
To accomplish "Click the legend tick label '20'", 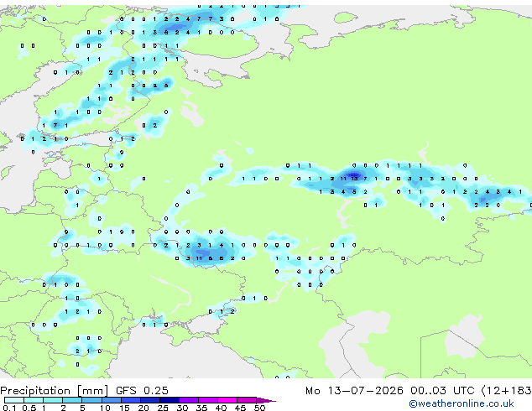I will point(143,408).
